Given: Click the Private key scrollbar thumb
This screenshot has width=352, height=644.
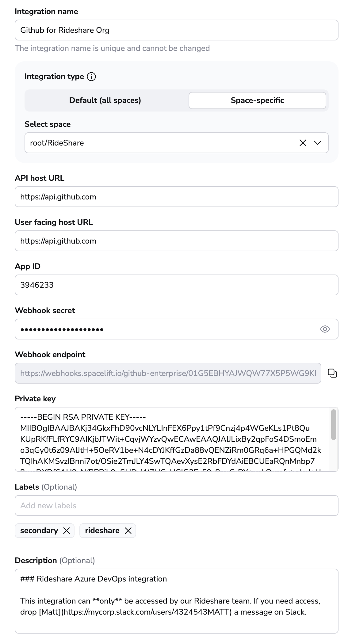Looking at the screenshot, I should [334, 424].
